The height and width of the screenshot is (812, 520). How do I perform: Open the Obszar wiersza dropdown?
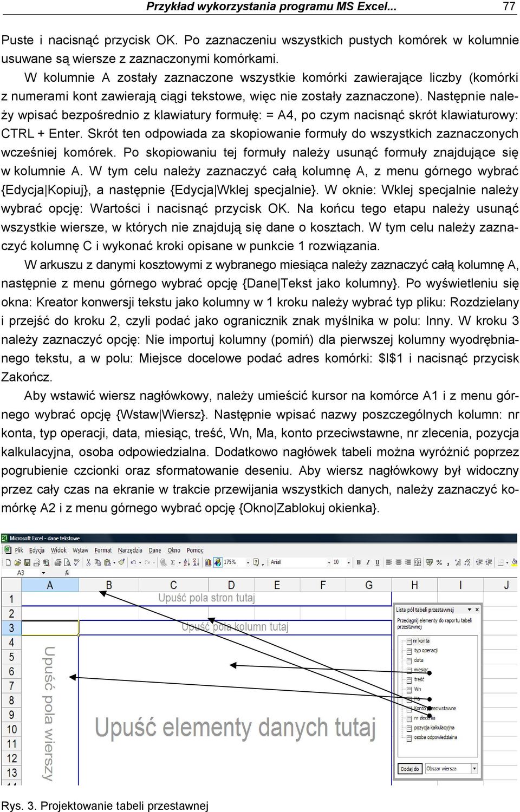(474, 768)
